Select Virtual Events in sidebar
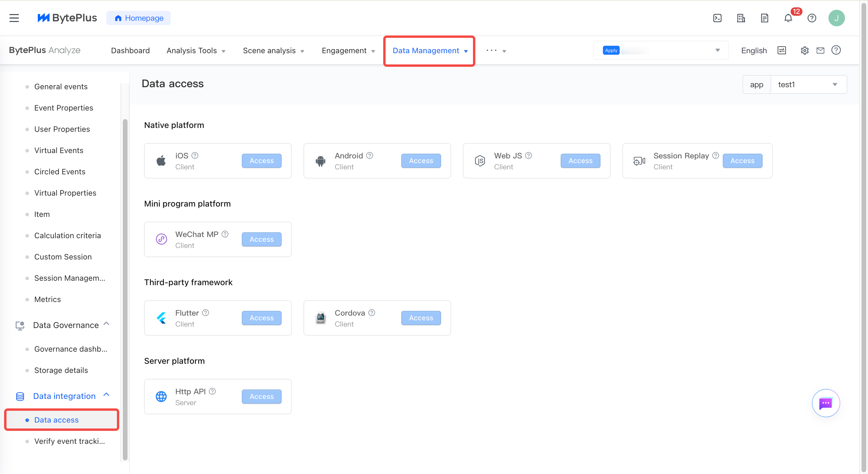This screenshot has width=868, height=474. tap(59, 150)
